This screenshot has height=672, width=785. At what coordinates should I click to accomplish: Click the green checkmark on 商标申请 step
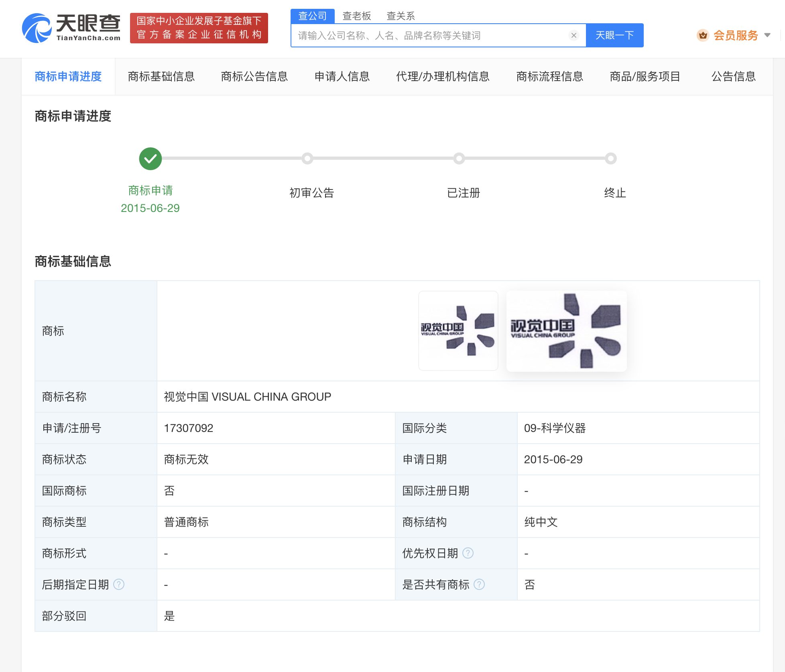[x=150, y=159]
